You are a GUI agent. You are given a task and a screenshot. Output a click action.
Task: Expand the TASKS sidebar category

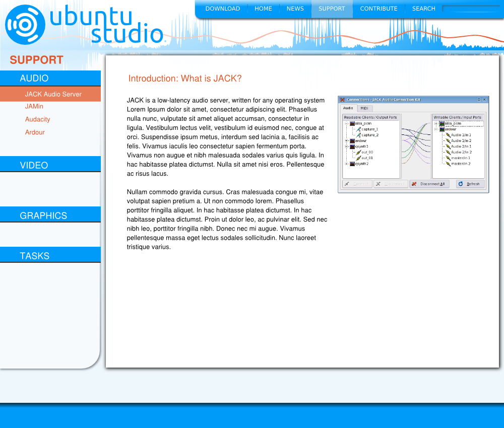pos(50,255)
